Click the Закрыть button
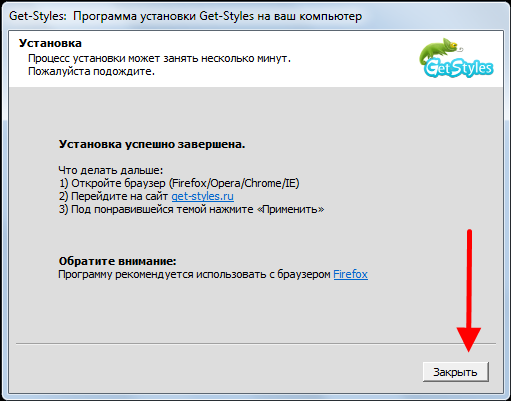This screenshot has width=511, height=401. 456,372
